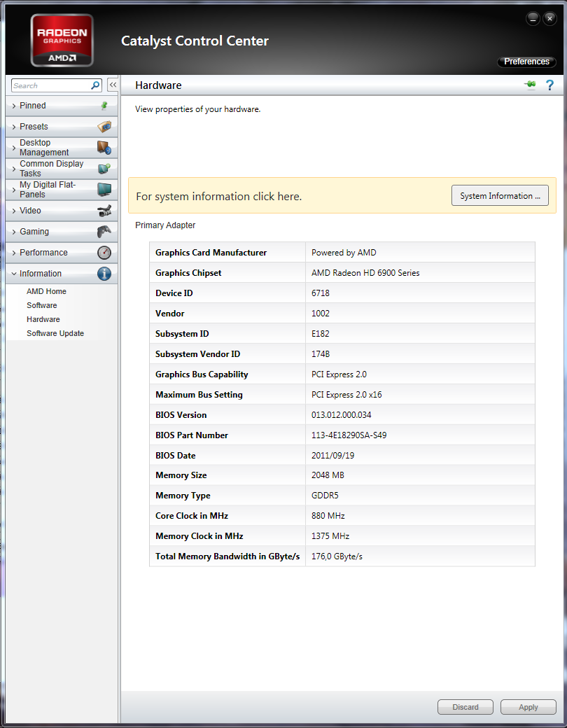This screenshot has height=728, width=567.
Task: Click the Video camcorder icon
Action: click(104, 210)
